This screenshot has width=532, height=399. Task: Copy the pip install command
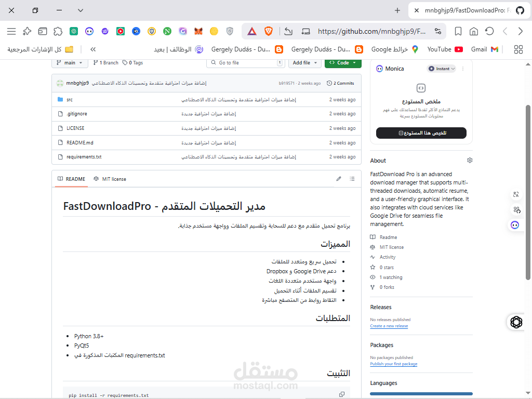(342, 394)
